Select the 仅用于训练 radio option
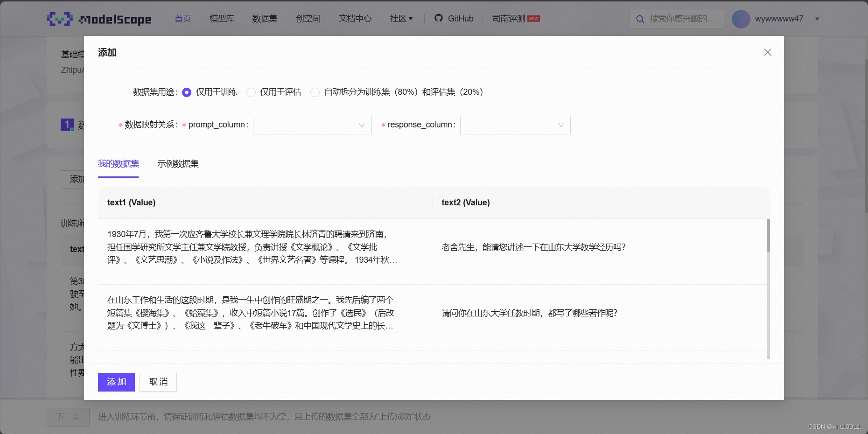Screen dimensions: 868x434 187,92
